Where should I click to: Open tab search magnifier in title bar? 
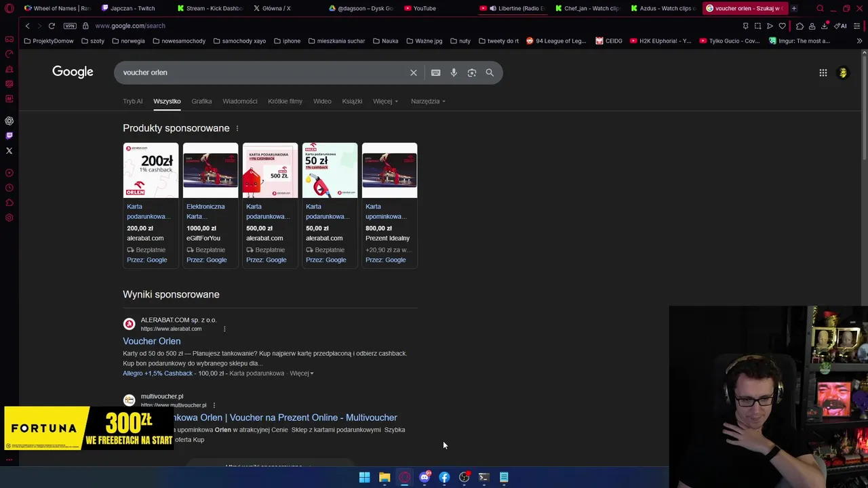click(820, 8)
